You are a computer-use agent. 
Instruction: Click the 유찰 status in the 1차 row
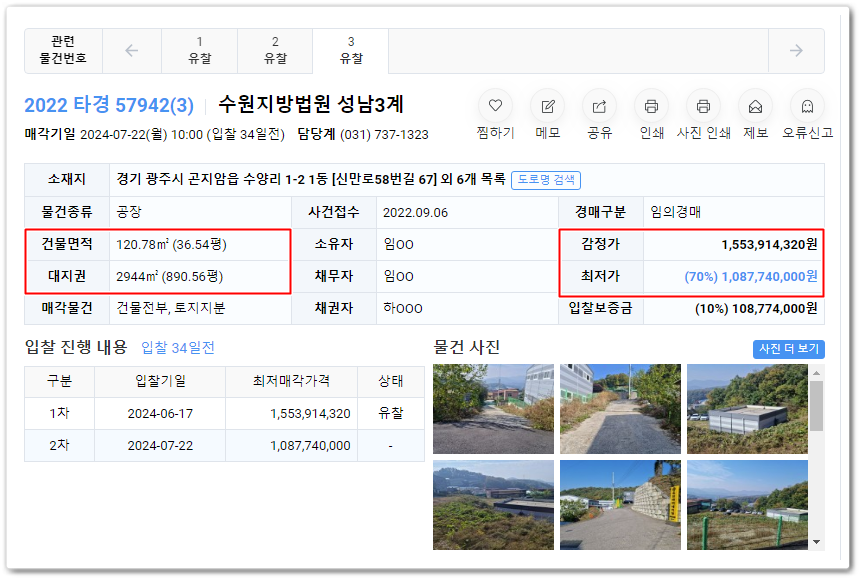pos(390,413)
